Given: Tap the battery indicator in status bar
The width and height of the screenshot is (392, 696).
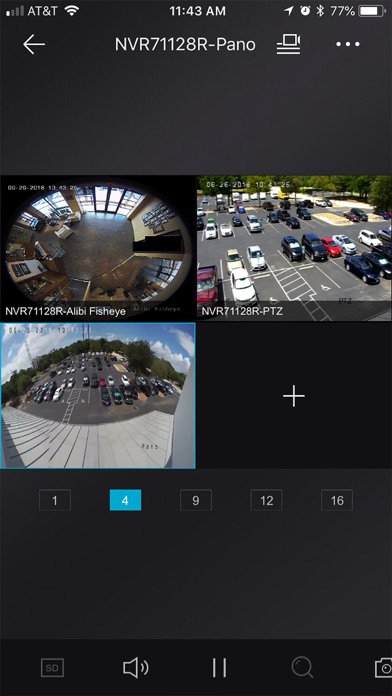Looking at the screenshot, I should point(372,11).
